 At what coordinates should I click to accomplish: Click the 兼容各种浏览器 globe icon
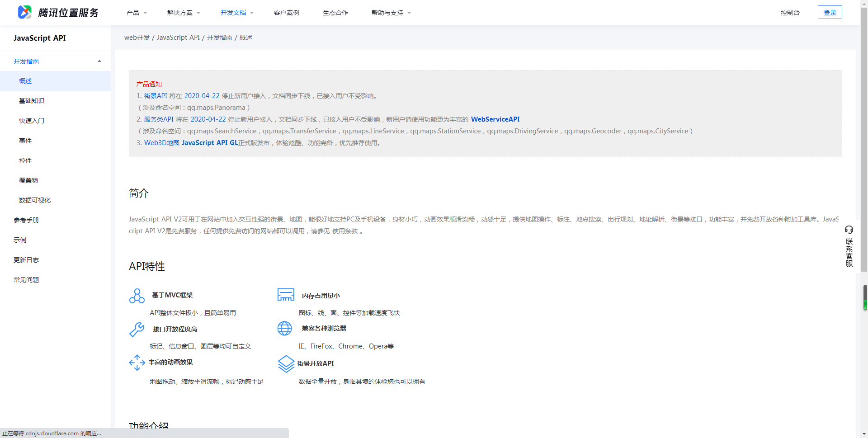tap(285, 329)
